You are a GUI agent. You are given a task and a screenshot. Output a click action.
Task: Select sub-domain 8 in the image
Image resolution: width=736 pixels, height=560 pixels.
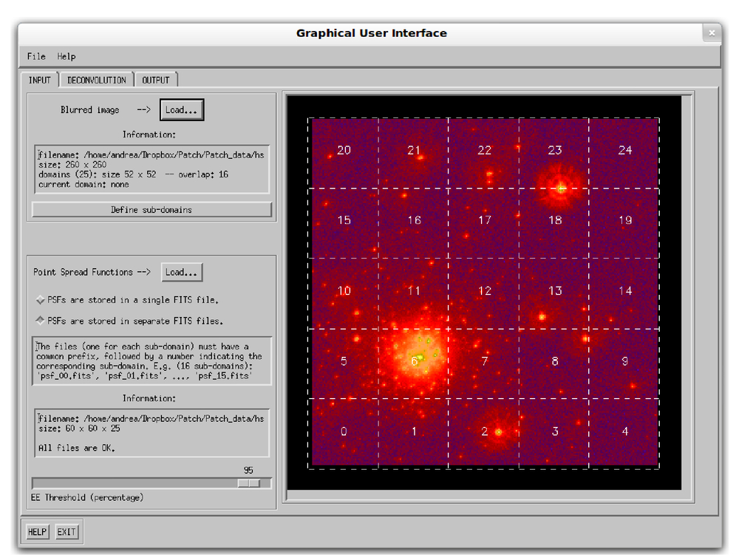click(x=554, y=363)
